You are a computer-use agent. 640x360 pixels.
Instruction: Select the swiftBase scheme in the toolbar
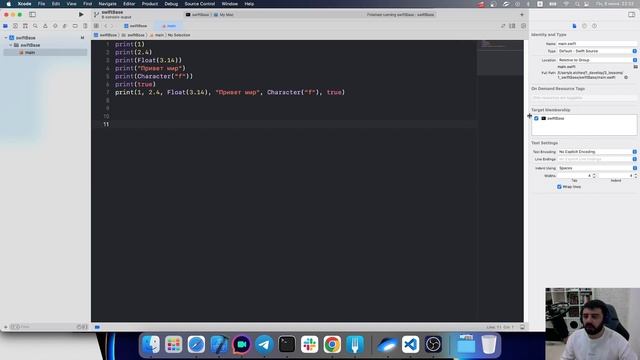point(197,14)
